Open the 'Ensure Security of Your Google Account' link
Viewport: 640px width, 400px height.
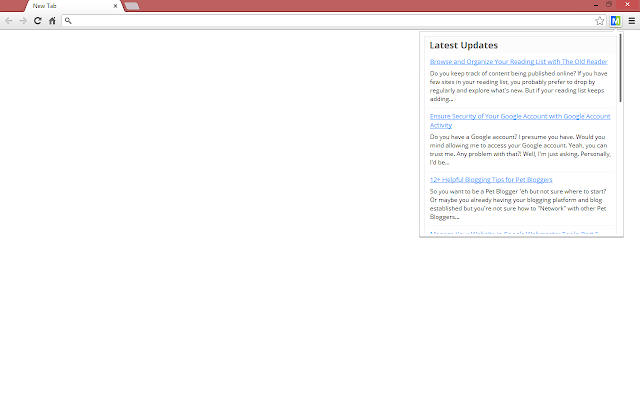(520, 121)
